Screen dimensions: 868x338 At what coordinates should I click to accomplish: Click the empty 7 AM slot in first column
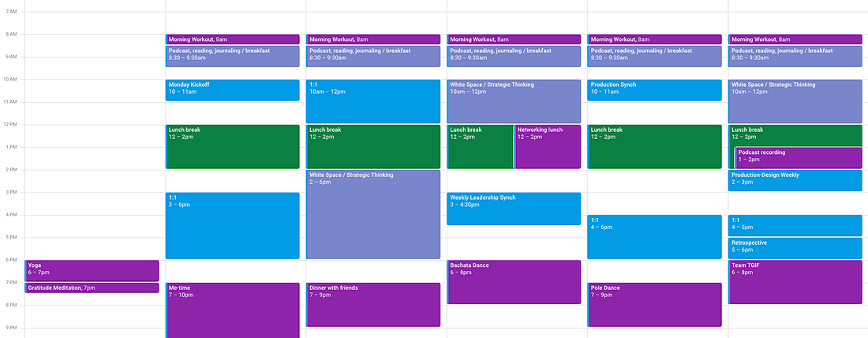click(95, 23)
